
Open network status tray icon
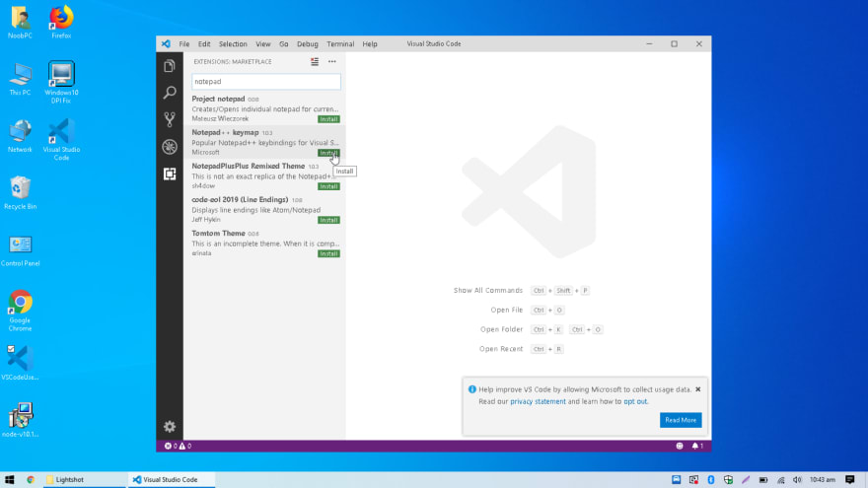click(780, 480)
